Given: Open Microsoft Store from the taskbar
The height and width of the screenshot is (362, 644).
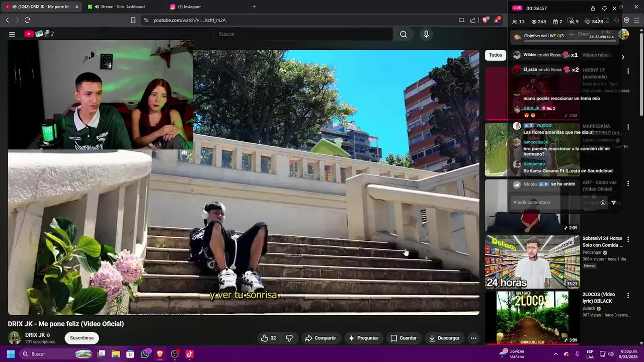Looking at the screenshot, I should point(130,354).
